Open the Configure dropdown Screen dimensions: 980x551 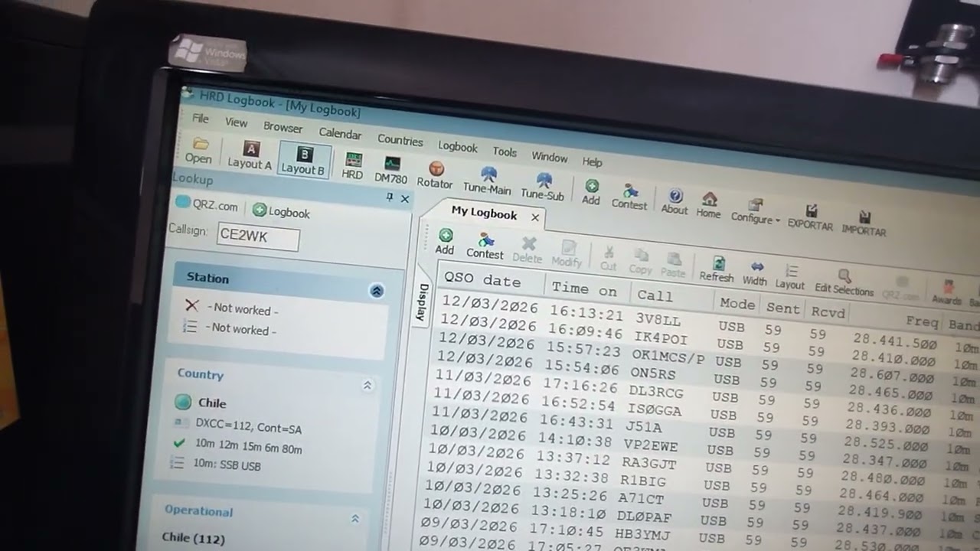point(755,212)
